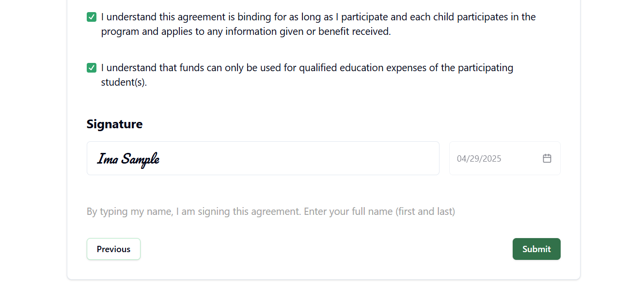Click the Submit button
The image size is (644, 286).
536,249
